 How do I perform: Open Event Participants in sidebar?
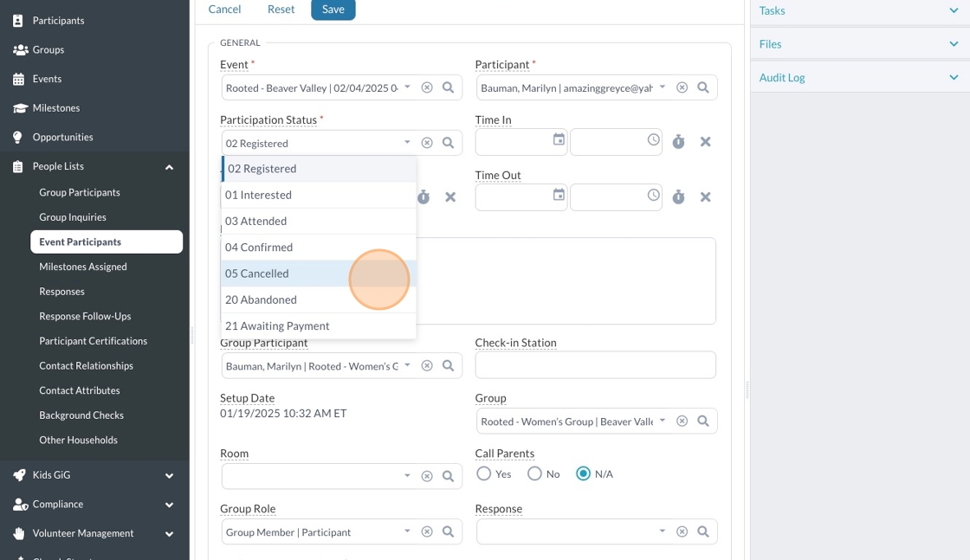(x=80, y=242)
